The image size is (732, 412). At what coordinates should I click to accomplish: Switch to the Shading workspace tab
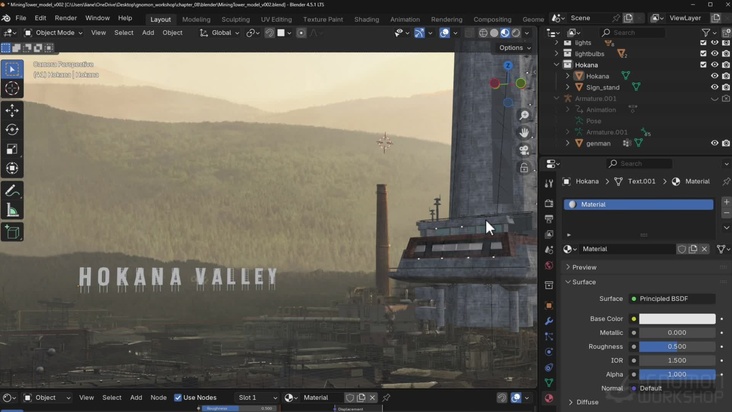coord(366,19)
